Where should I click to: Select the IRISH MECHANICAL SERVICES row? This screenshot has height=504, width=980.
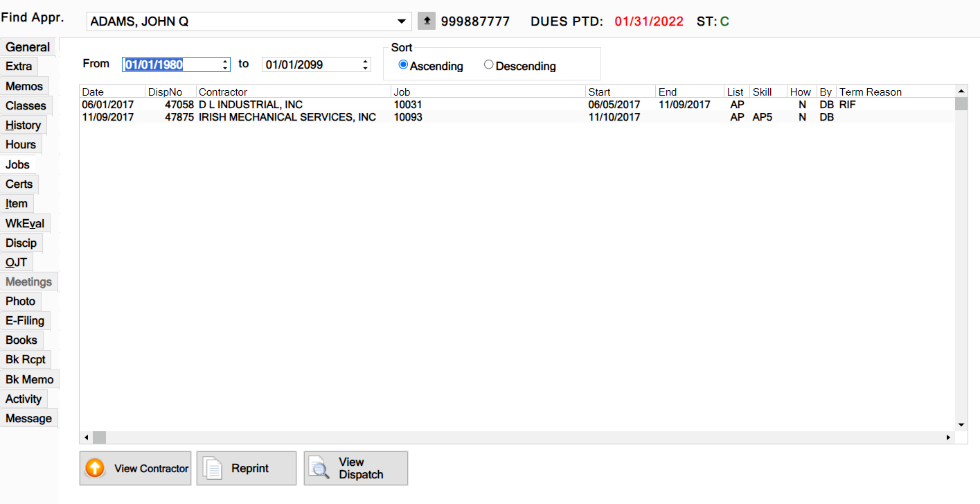(287, 117)
